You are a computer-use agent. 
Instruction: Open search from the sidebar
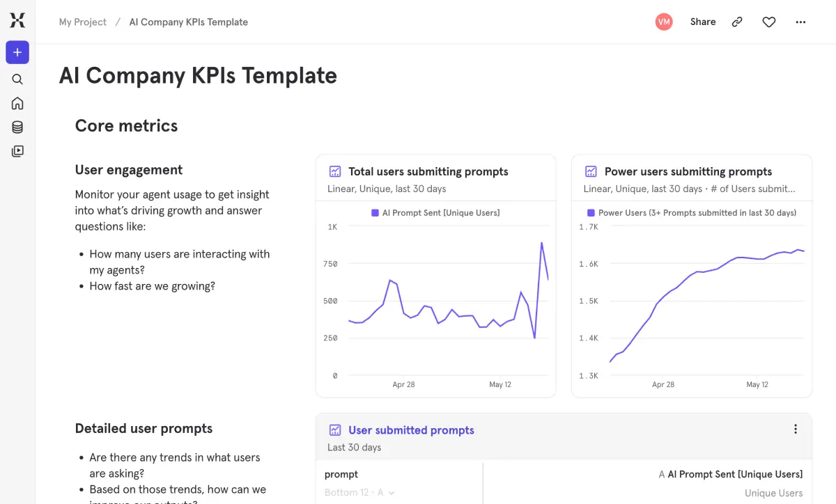click(x=17, y=79)
